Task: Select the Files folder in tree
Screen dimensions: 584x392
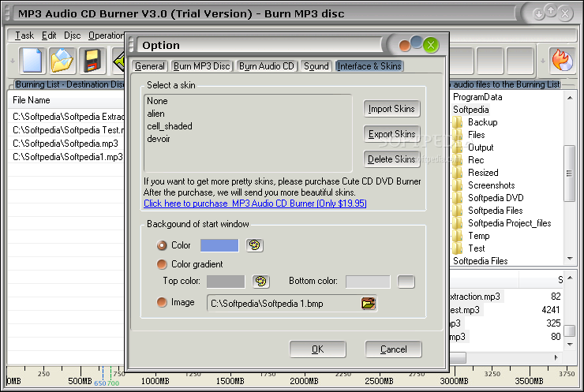Action: 477,135
